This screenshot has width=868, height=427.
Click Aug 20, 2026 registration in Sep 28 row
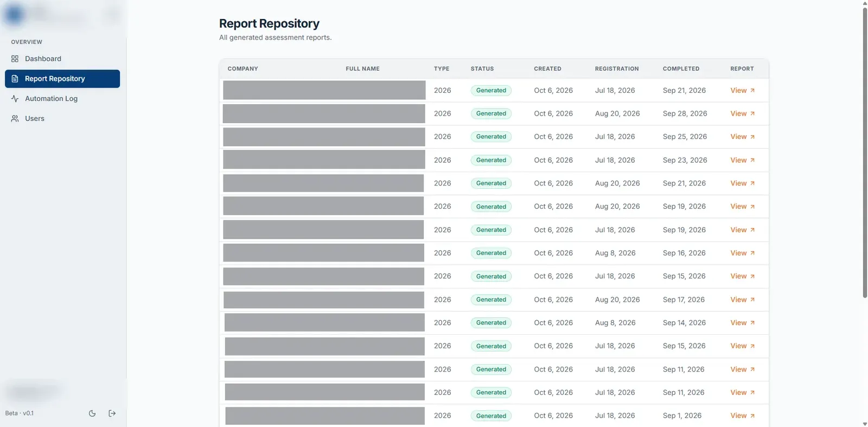(617, 113)
